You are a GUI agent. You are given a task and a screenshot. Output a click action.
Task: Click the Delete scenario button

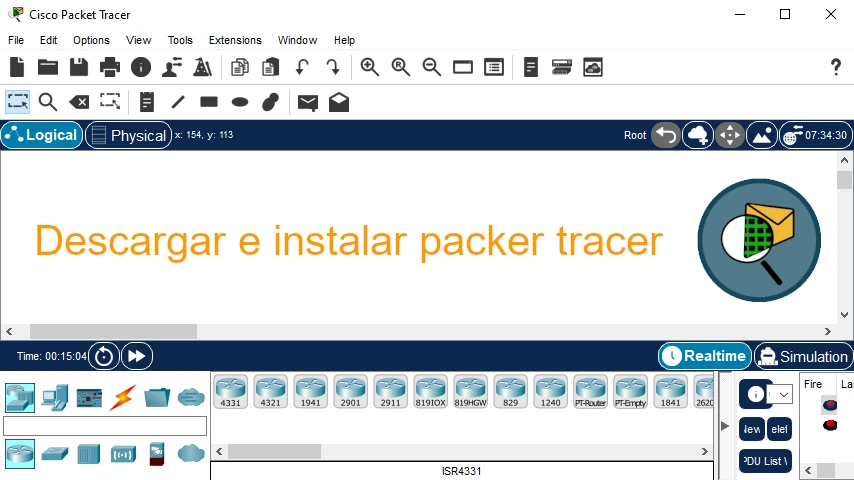779,429
